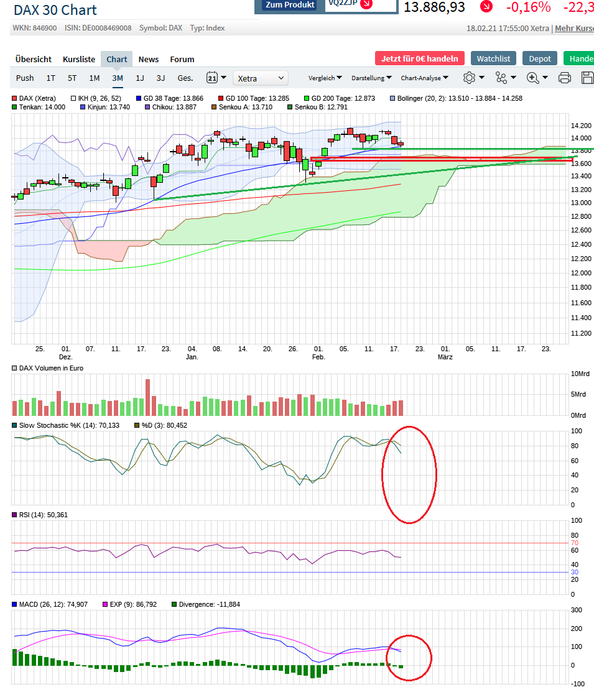Select the 3J timeframe
Image resolution: width=594 pixels, height=700 pixels.
[x=160, y=78]
